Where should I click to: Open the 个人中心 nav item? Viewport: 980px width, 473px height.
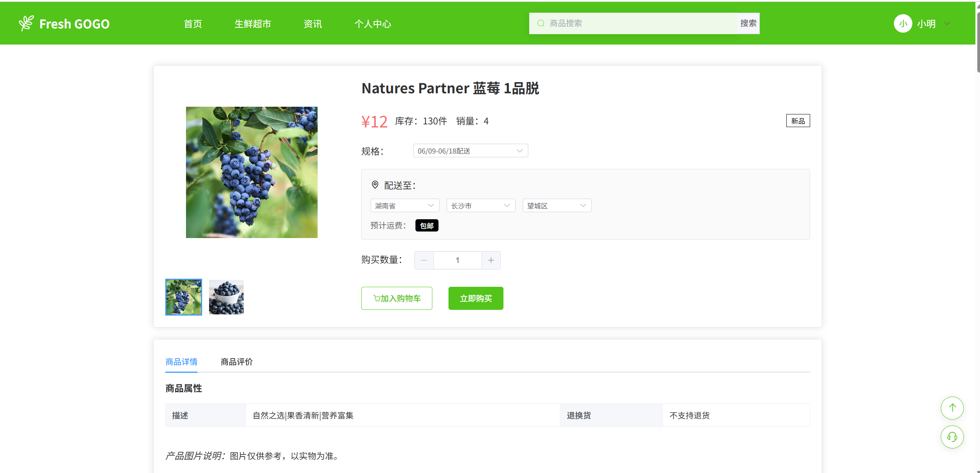point(372,24)
